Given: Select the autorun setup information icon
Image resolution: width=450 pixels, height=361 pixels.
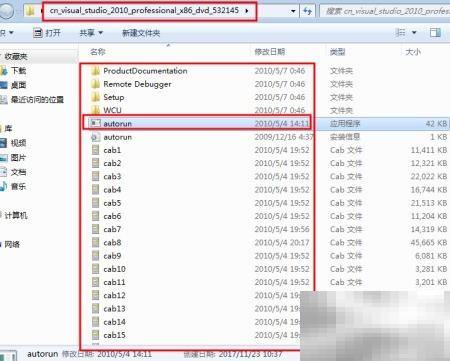Looking at the screenshot, I should [95, 137].
